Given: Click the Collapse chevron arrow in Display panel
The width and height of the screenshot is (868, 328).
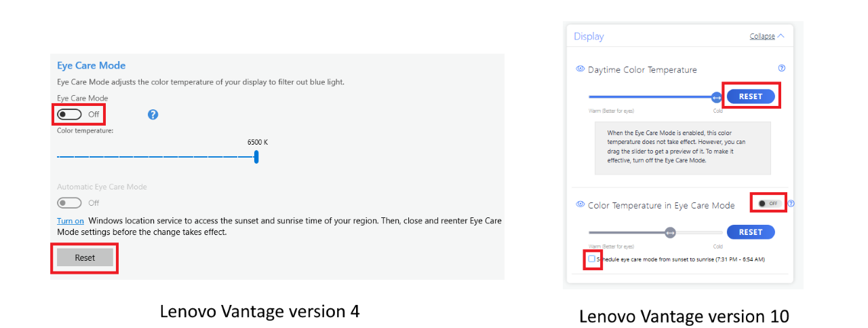Looking at the screenshot, I should tap(781, 36).
